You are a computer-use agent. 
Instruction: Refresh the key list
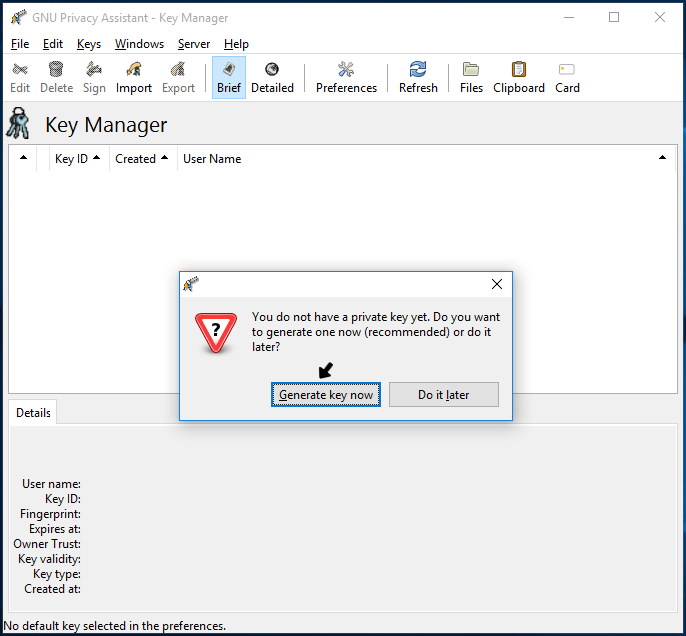coord(418,77)
